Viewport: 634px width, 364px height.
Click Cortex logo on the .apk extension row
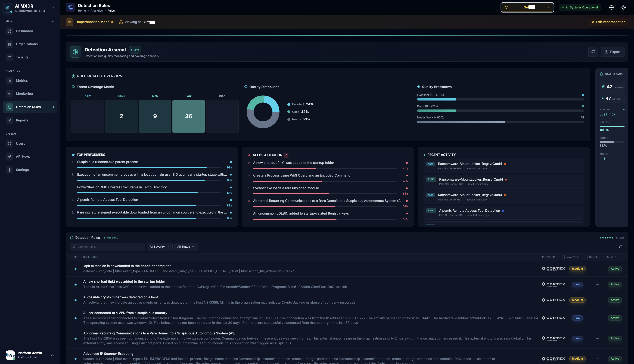point(554,268)
